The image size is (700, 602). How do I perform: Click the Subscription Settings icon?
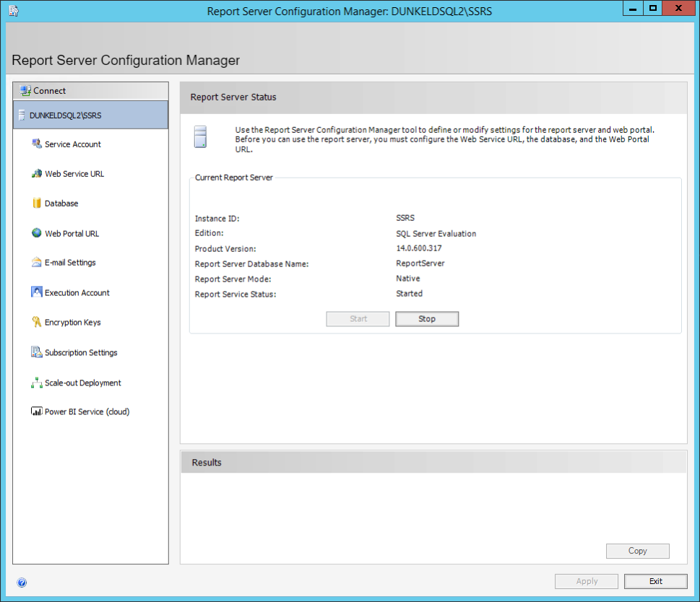point(37,352)
